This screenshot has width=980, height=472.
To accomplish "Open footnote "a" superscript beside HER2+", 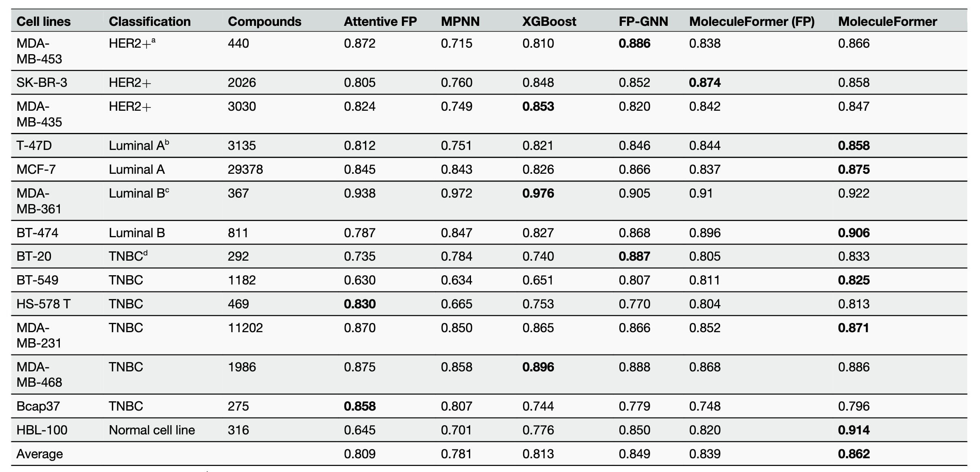I will tap(153, 40).
